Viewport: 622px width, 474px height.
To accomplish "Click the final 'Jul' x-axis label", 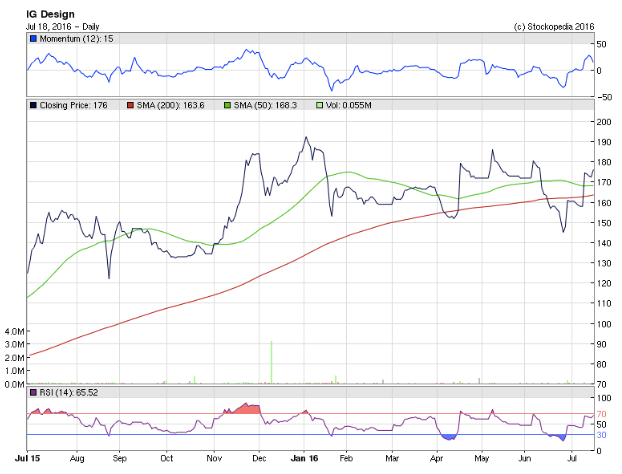I will click(572, 459).
